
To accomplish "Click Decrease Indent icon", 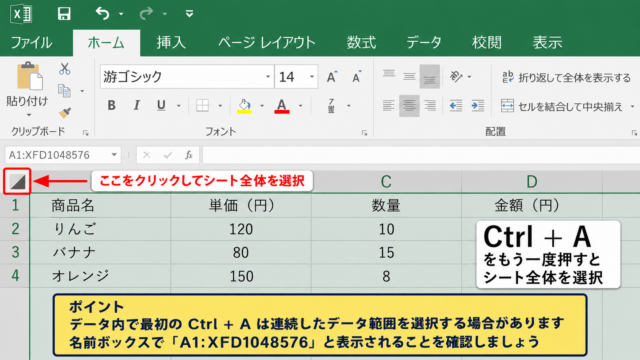I will 456,106.
